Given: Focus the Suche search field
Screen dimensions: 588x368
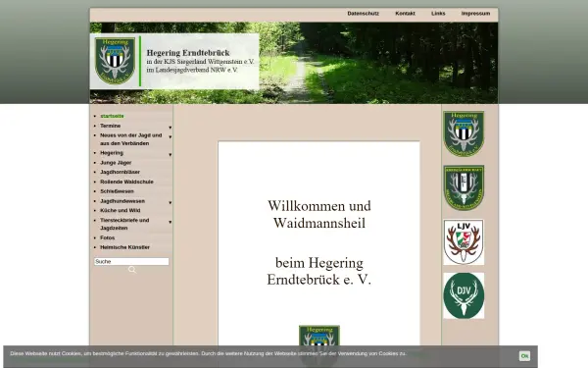Looking at the screenshot, I should [x=131, y=261].
